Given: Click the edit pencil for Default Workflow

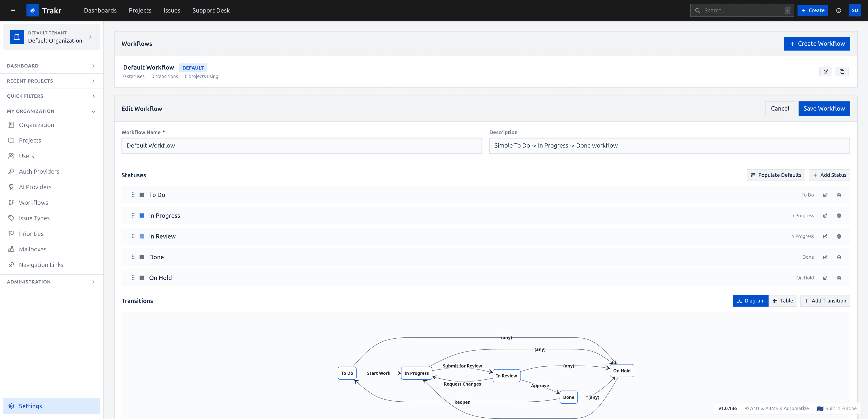Looking at the screenshot, I should point(826,71).
